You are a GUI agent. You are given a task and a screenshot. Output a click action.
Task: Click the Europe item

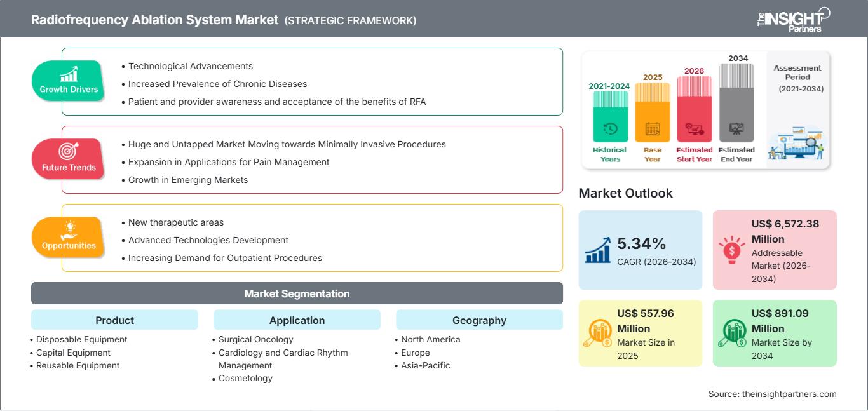(416, 353)
